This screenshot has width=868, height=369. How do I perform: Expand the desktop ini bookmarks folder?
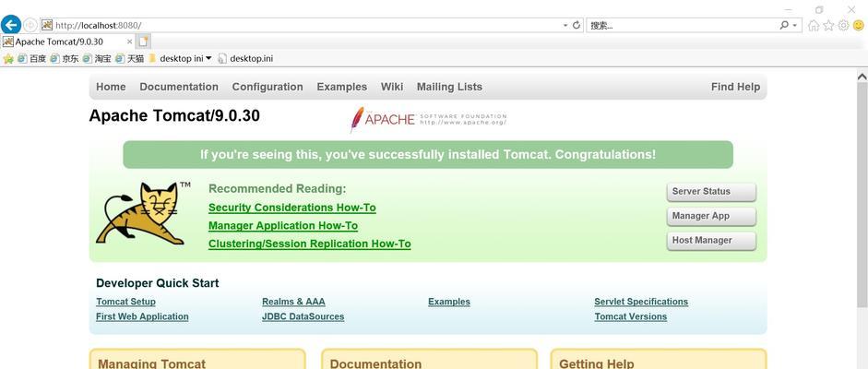coord(180,59)
